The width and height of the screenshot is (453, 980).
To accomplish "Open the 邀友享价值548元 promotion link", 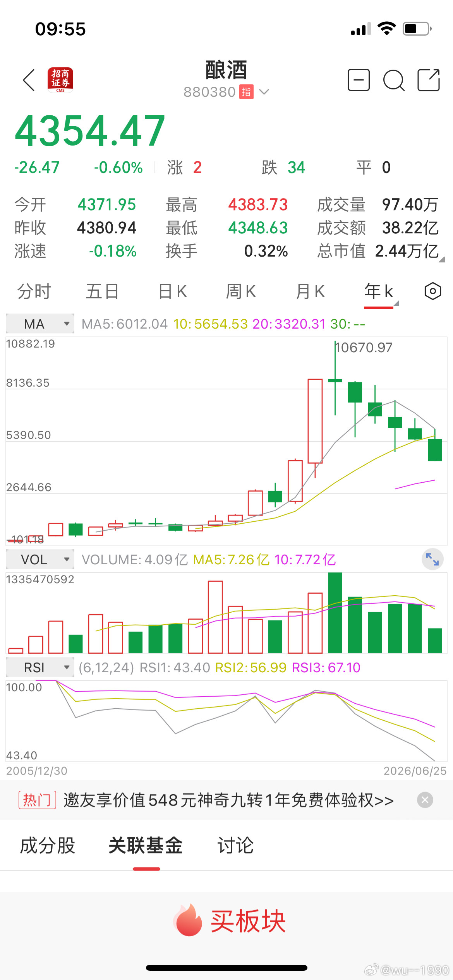I will (228, 800).
